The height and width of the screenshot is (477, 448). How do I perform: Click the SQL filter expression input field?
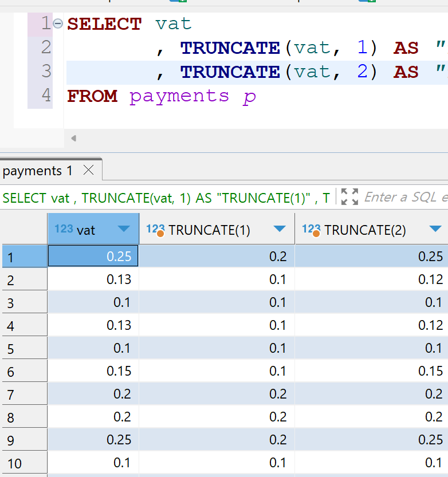(406, 197)
